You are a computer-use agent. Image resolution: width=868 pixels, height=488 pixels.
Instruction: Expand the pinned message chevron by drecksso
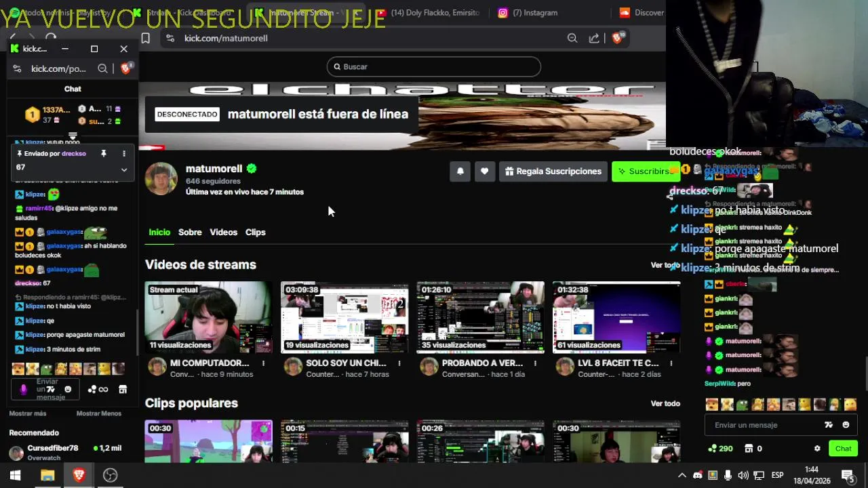click(123, 169)
